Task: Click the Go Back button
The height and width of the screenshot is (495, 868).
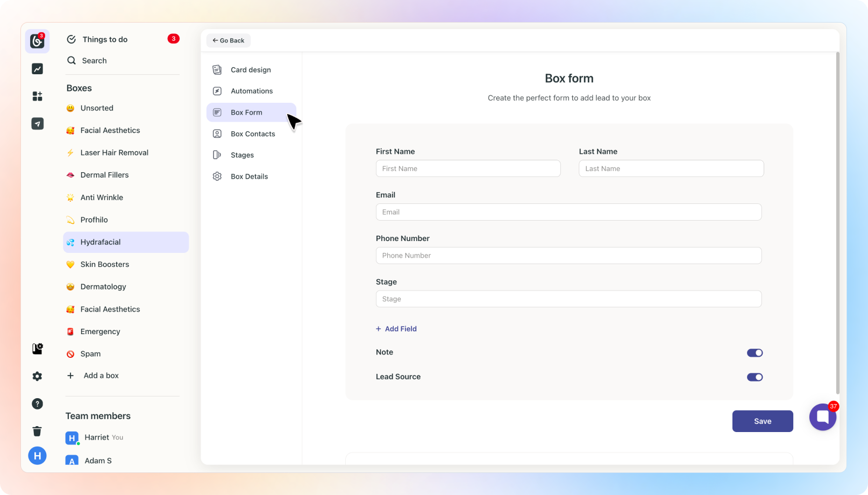Action: click(x=229, y=40)
